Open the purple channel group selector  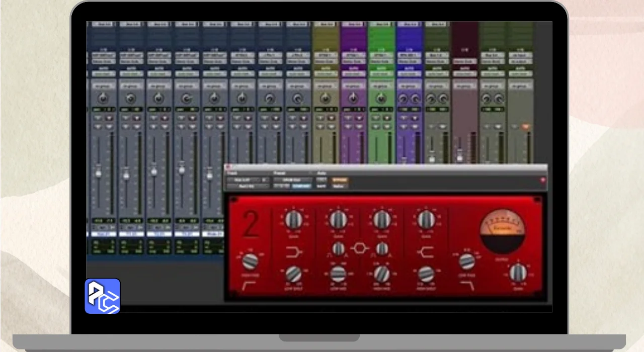pos(354,86)
